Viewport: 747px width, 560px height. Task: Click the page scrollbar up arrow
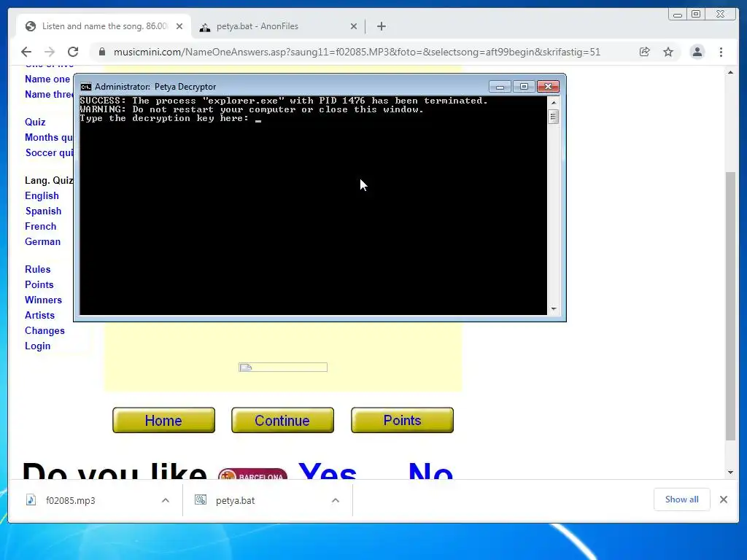(730, 72)
